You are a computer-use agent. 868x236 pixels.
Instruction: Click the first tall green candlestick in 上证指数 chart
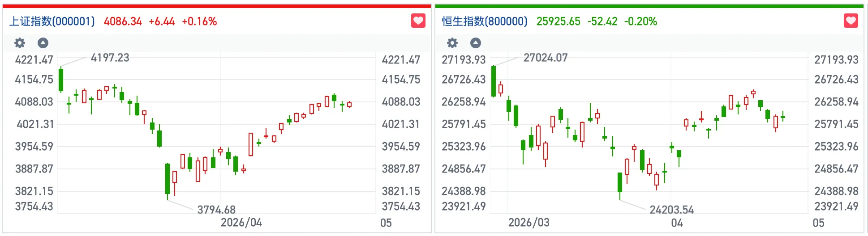(x=61, y=80)
